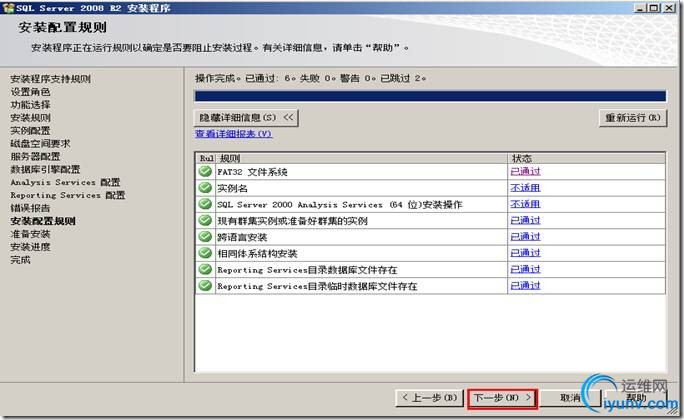Click rule name 跨语言安装
Viewport: 684px width, 420px height.
point(242,237)
